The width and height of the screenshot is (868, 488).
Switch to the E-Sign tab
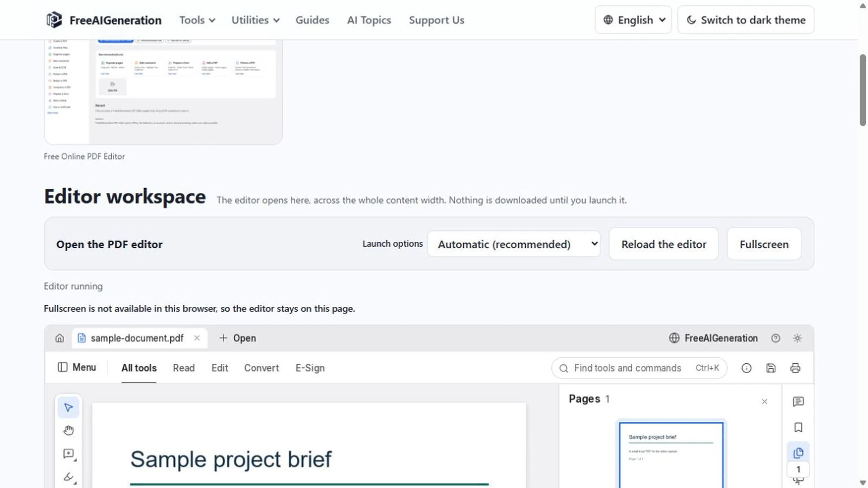click(x=310, y=368)
